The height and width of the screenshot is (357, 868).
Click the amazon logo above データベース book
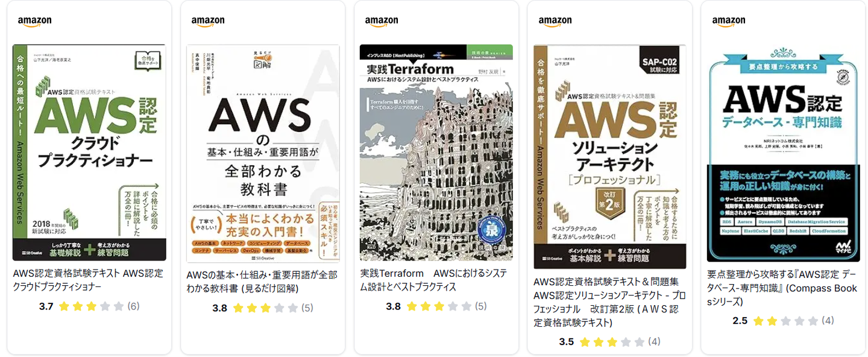[729, 21]
